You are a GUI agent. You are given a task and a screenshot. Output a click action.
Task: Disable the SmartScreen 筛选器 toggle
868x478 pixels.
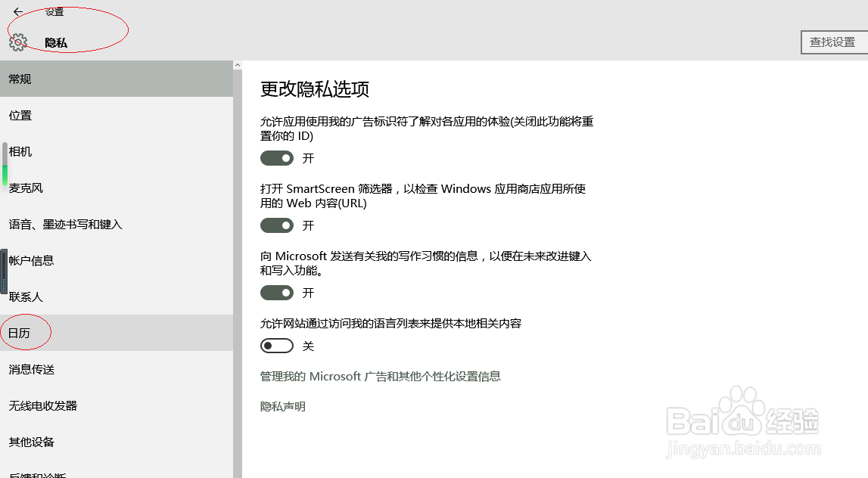point(277,225)
